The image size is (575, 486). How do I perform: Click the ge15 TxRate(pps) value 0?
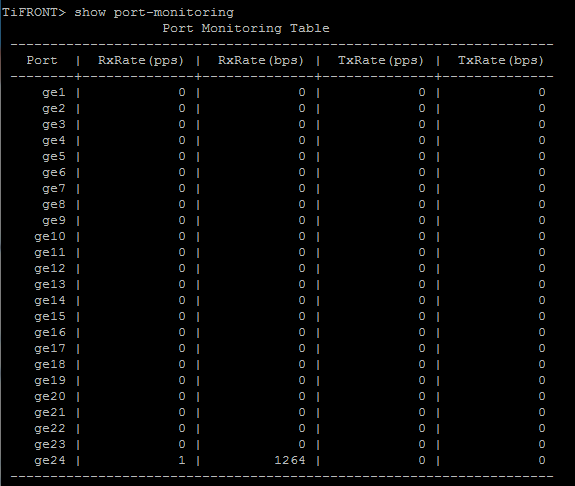click(x=422, y=316)
